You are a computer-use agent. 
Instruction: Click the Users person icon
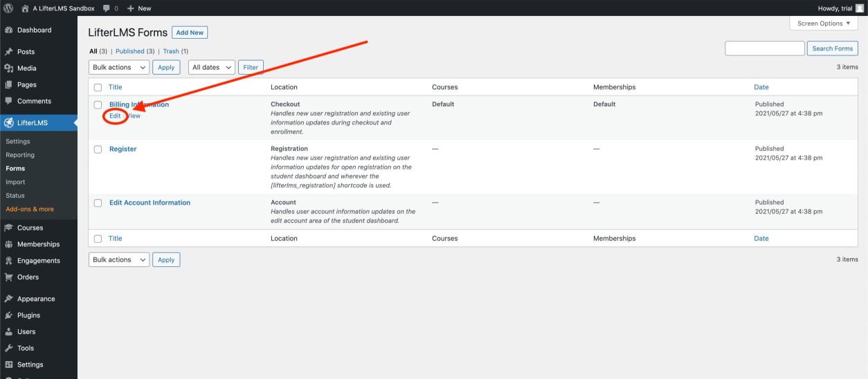[8, 332]
